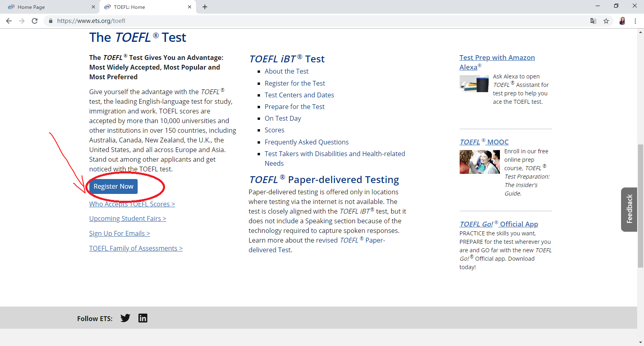Click the browser back arrow
Viewport: 644px width, 346px height.
tap(9, 21)
